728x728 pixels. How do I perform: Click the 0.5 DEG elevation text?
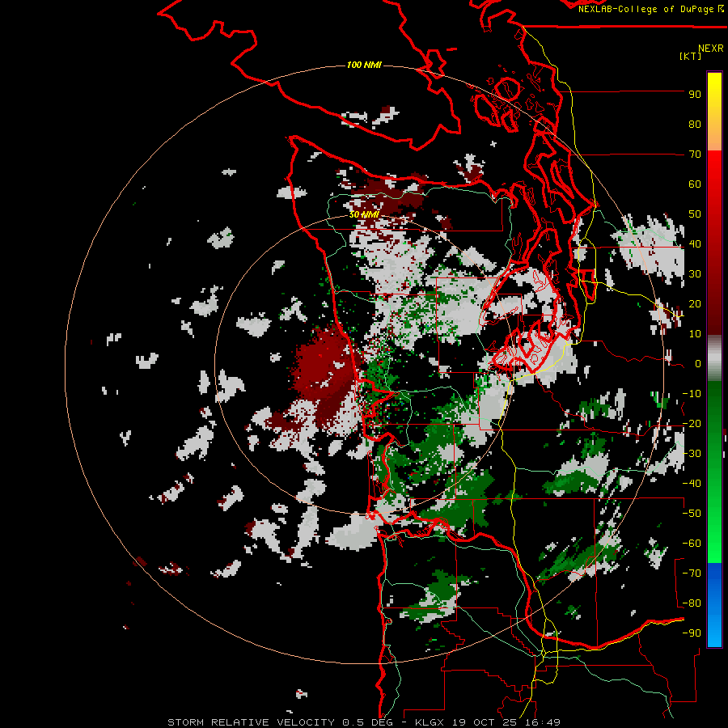click(x=368, y=722)
